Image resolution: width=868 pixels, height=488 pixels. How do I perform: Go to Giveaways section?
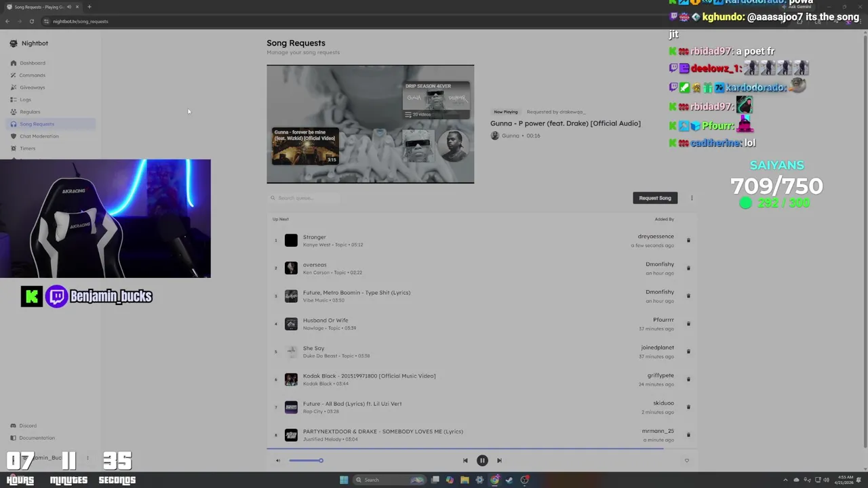click(x=33, y=87)
